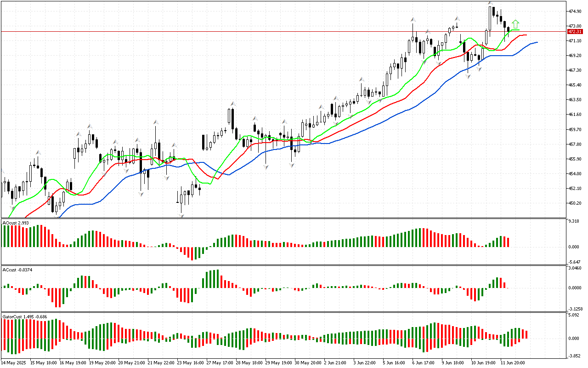
Task: Click the right end of the blue Alligator line
Action: (x=536, y=42)
